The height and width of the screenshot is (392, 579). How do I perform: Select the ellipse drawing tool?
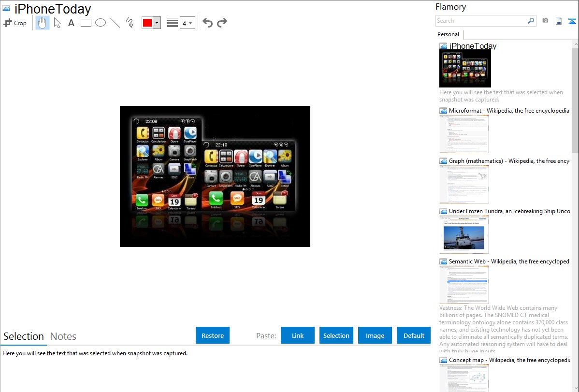pos(101,23)
